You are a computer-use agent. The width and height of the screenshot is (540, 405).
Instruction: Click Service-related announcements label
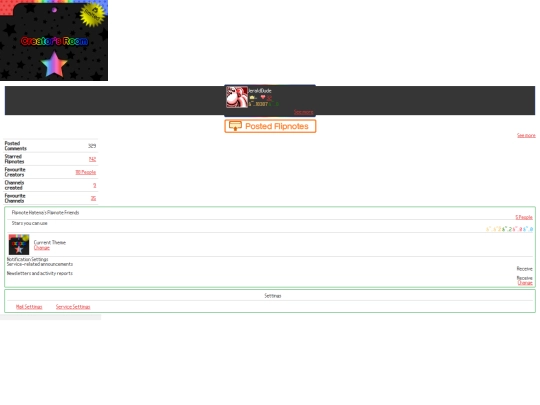(x=40, y=264)
